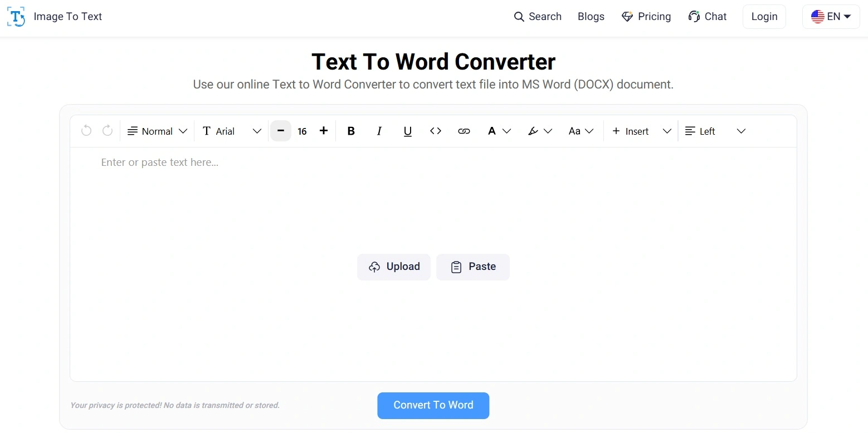Click the Convert To Word button
The image size is (868, 433).
(x=433, y=405)
